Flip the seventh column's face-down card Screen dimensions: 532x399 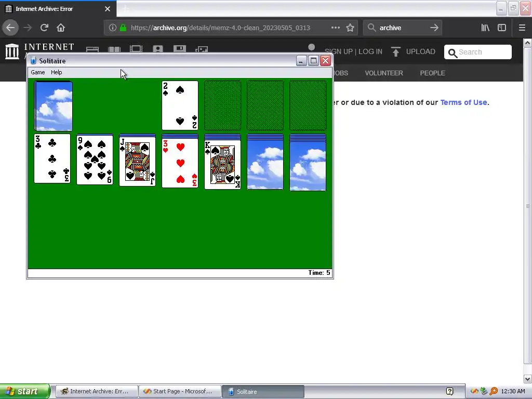(x=308, y=166)
